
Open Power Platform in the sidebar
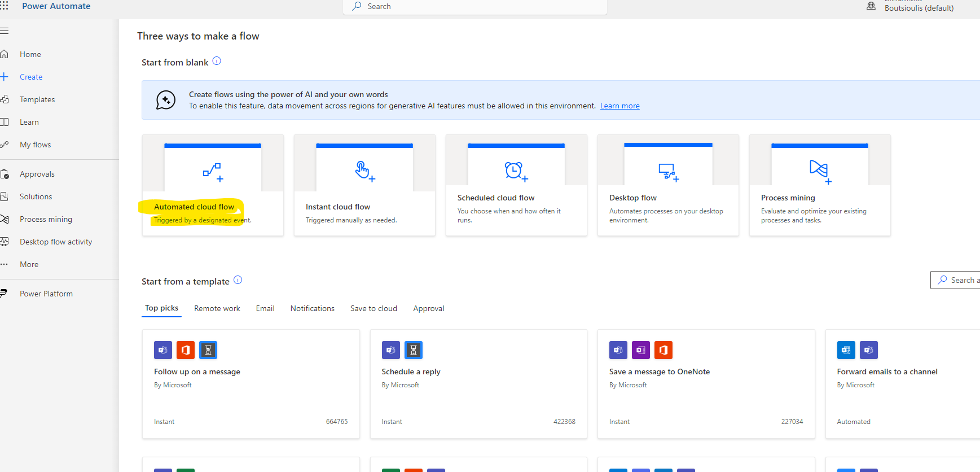click(46, 294)
